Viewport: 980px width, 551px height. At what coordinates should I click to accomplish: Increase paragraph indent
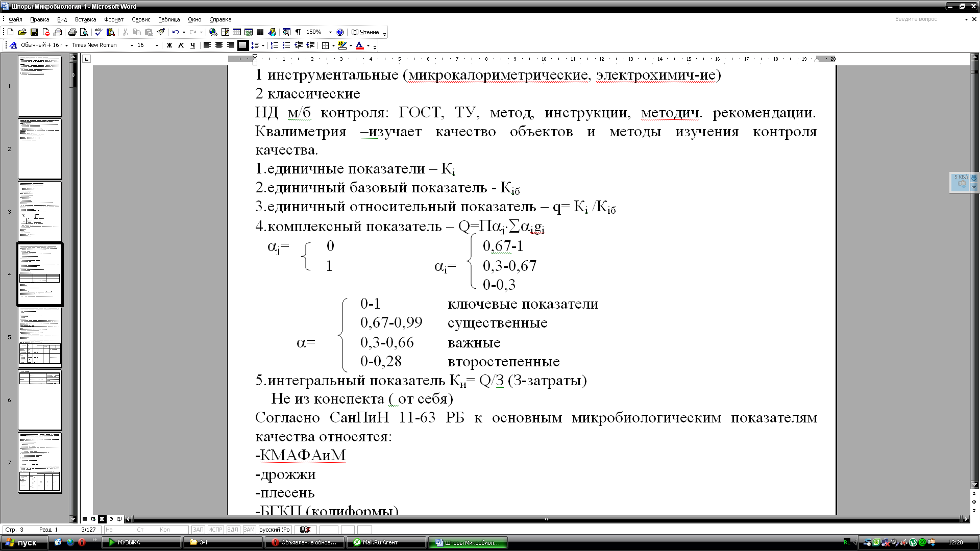(310, 45)
